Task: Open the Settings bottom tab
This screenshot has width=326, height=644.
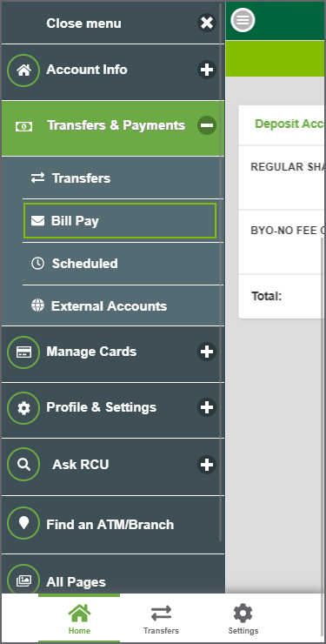Action: pos(243,619)
